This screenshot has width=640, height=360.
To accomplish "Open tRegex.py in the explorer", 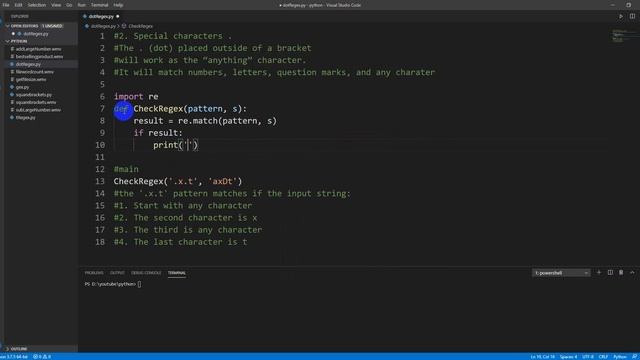I will point(25,118).
